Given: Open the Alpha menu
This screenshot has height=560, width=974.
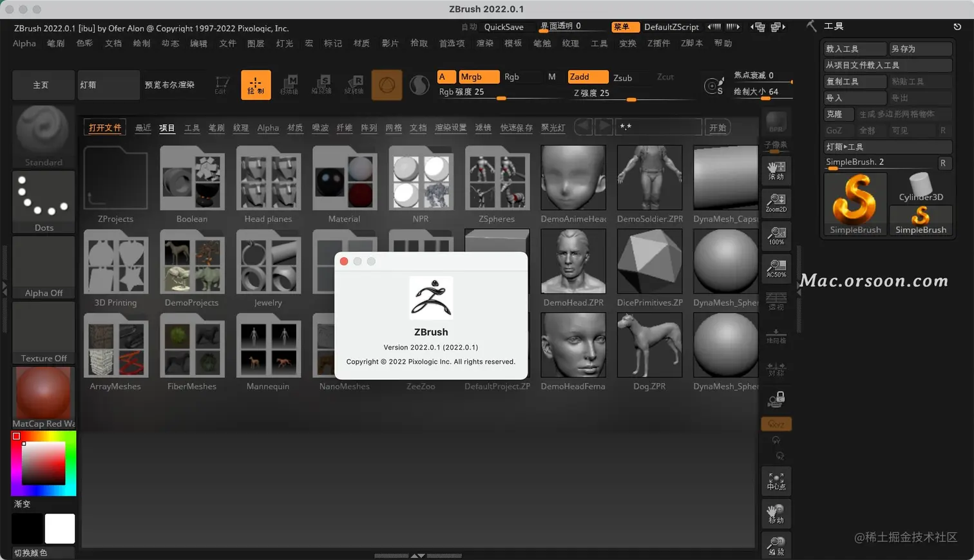Looking at the screenshot, I should (24, 43).
